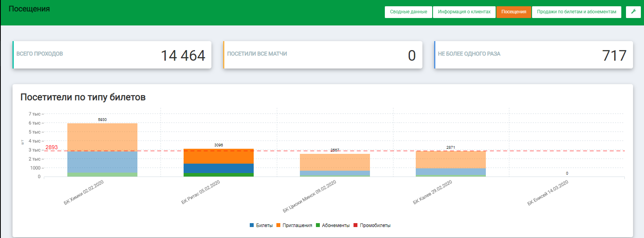
Task: Open the wrench settings icon
Action: 633,12
